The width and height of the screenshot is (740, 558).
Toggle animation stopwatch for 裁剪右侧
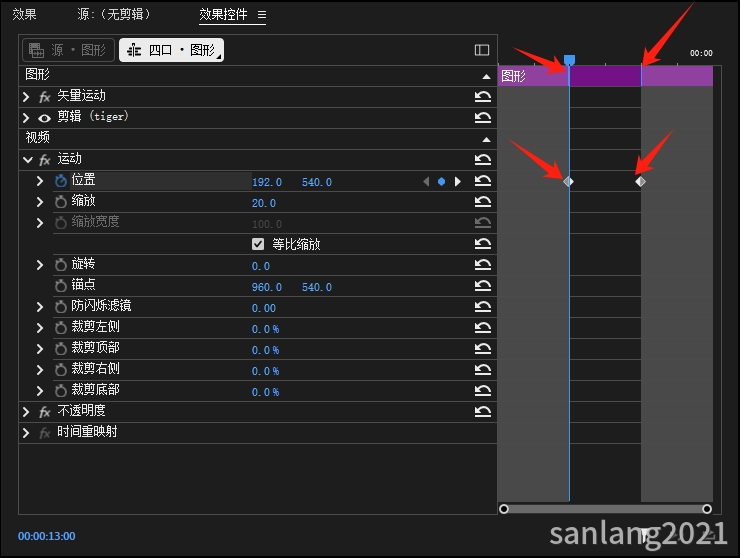[x=60, y=370]
